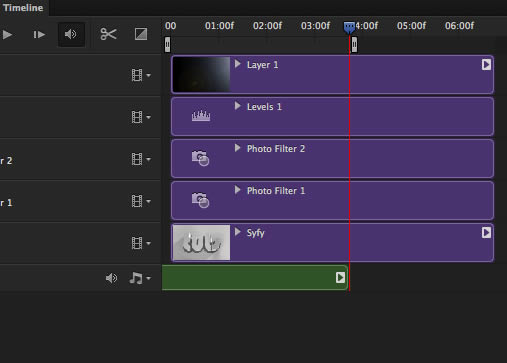Click the blue playhead marker on ruler
The width and height of the screenshot is (507, 363).
[349, 27]
